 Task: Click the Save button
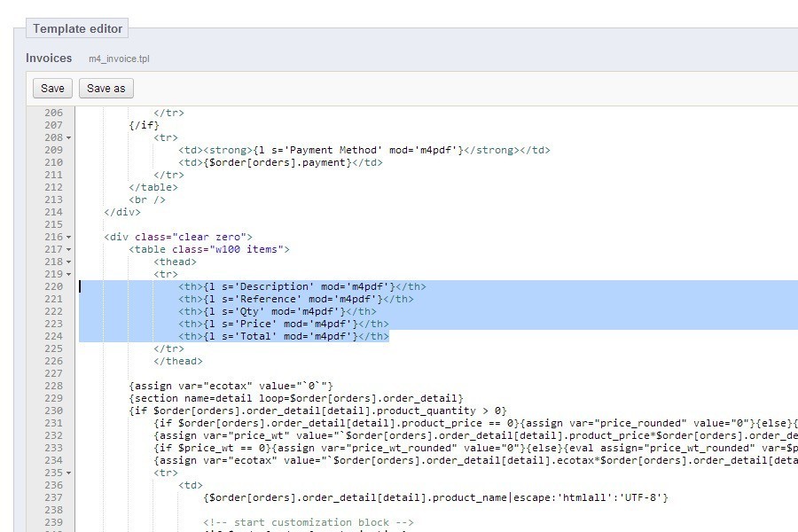(x=52, y=88)
